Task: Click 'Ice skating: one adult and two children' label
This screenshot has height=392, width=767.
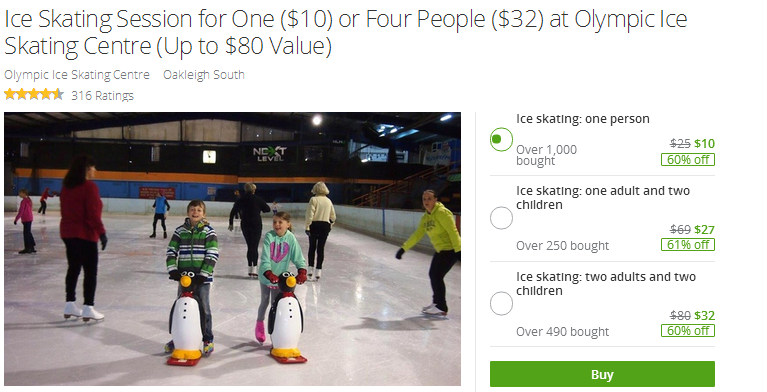Action: (x=603, y=198)
